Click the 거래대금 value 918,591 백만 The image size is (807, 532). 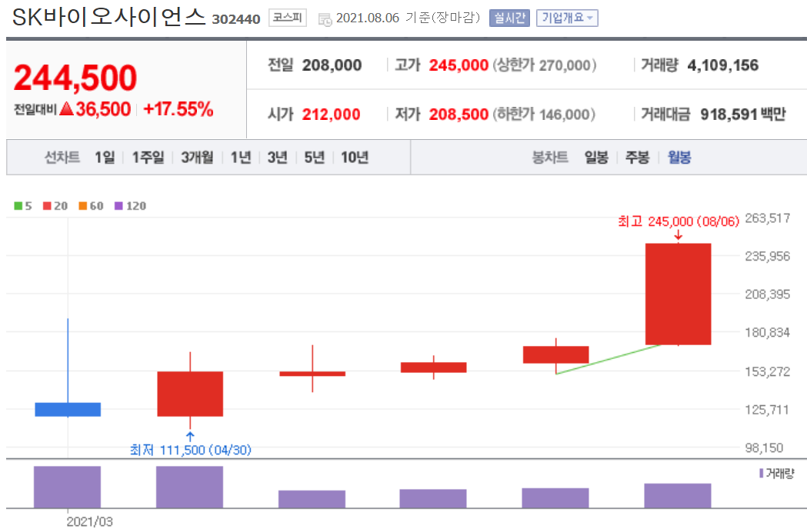tap(743, 115)
